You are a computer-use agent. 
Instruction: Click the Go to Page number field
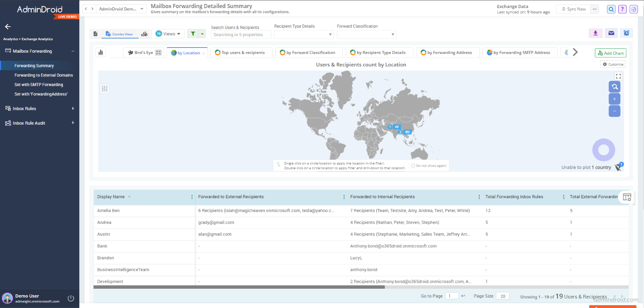click(x=452, y=296)
